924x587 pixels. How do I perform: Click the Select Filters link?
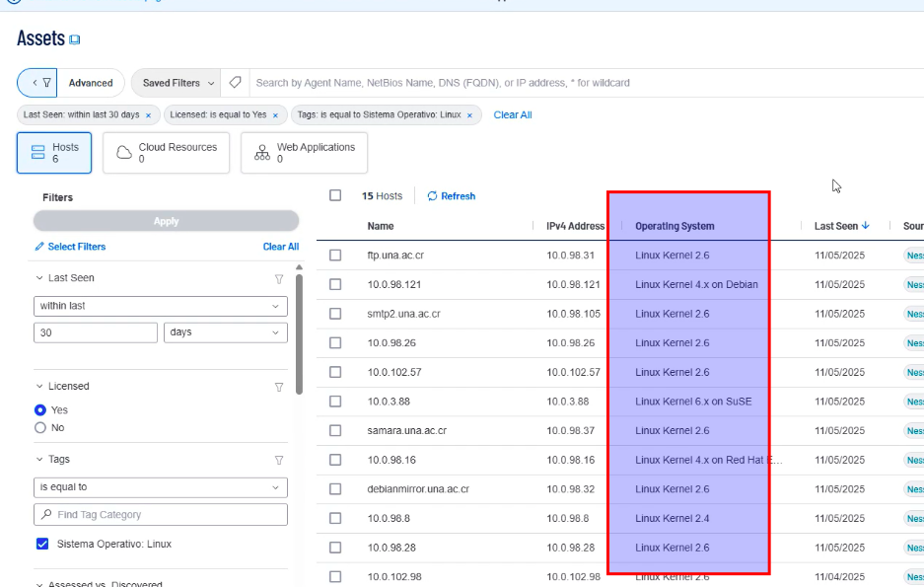[70, 247]
